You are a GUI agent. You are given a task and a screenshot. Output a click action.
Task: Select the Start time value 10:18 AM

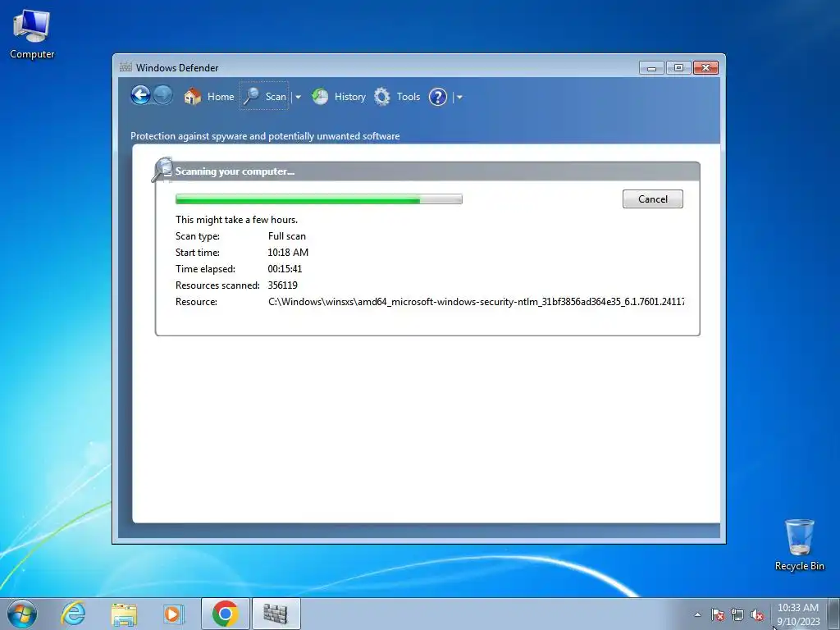[x=288, y=253]
